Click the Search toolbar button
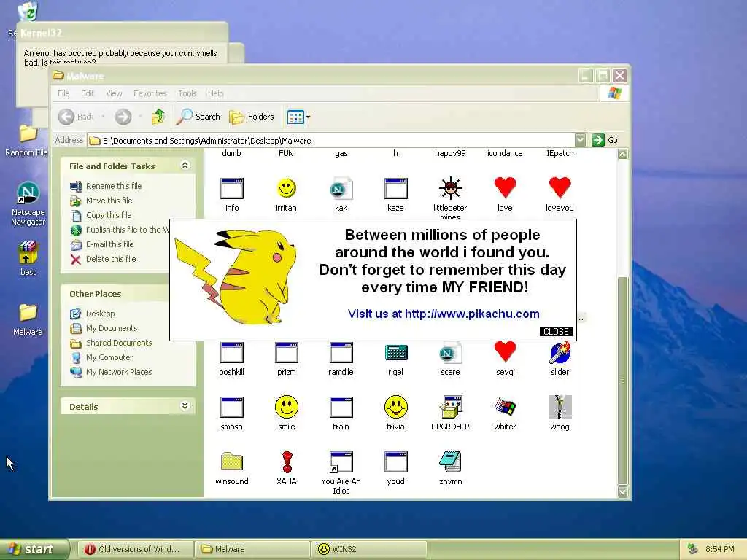This screenshot has width=747, height=560. coord(198,117)
